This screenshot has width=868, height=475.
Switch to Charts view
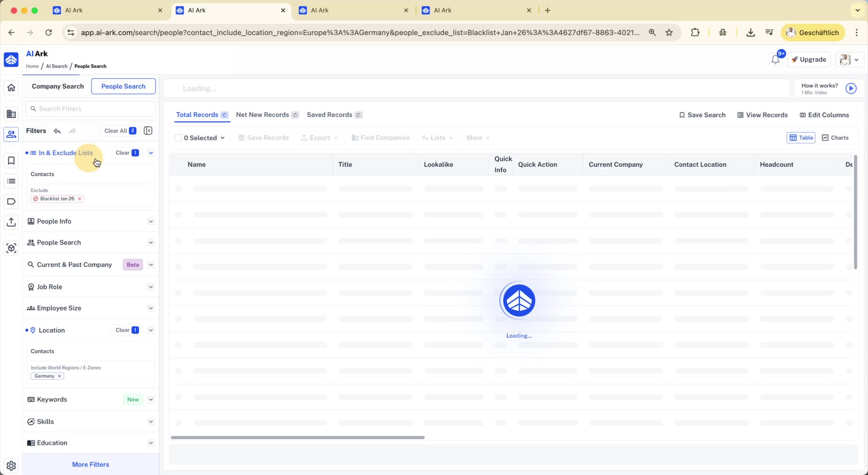click(x=835, y=138)
